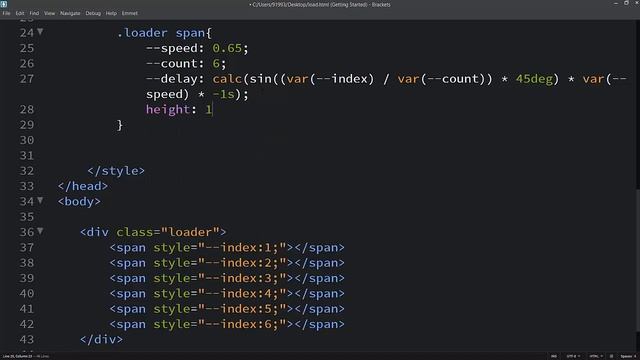Open the Edit menu

point(20,13)
